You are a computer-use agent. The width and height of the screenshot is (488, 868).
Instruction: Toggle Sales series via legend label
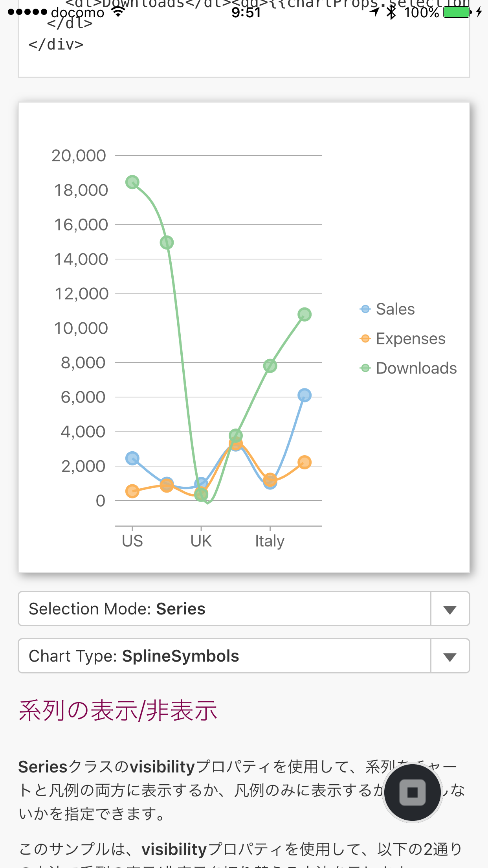(395, 309)
